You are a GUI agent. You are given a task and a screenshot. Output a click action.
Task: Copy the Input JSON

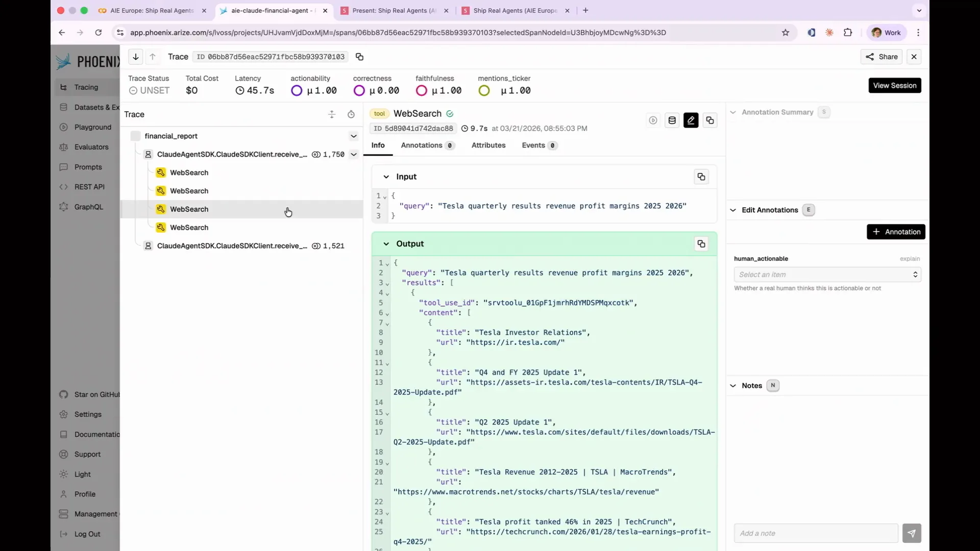(701, 177)
